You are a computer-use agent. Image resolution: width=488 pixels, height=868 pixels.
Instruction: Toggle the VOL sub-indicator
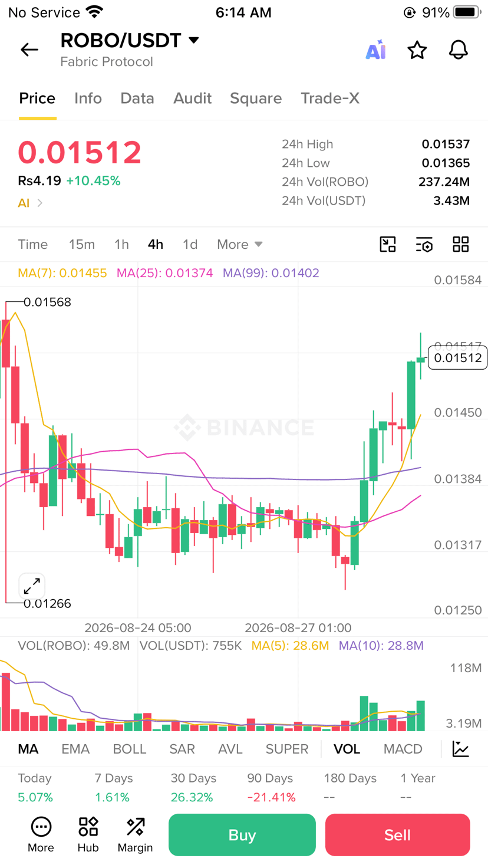pyautogui.click(x=347, y=749)
